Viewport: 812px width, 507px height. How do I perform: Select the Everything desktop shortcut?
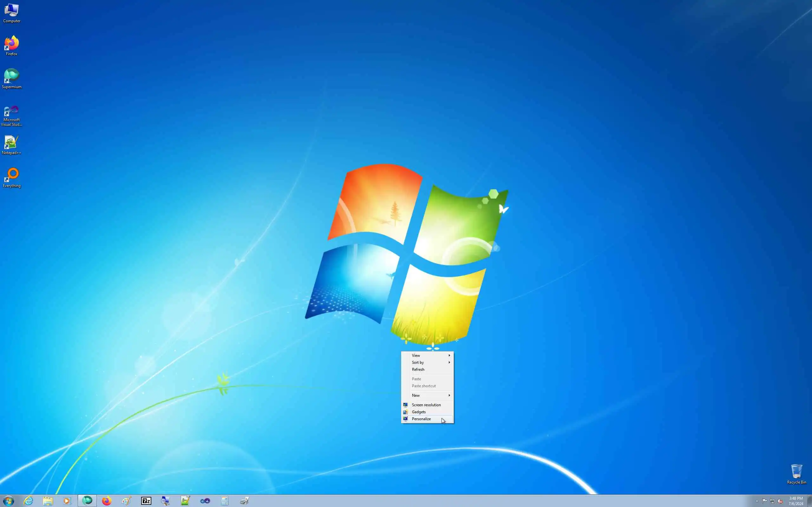point(12,178)
